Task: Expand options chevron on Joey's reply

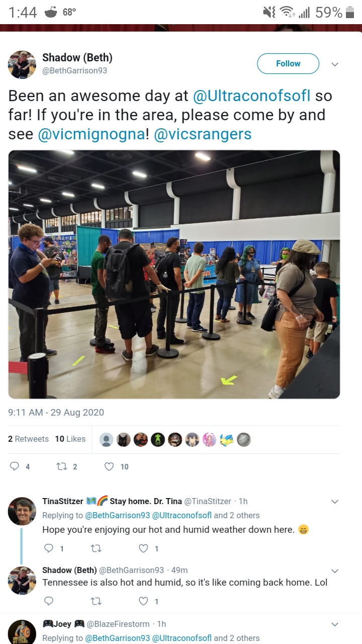Action: pos(335,624)
